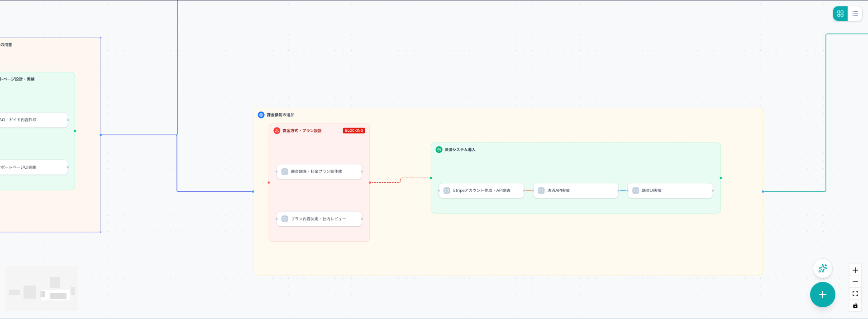Toggle the canvas lock icon

[855, 306]
